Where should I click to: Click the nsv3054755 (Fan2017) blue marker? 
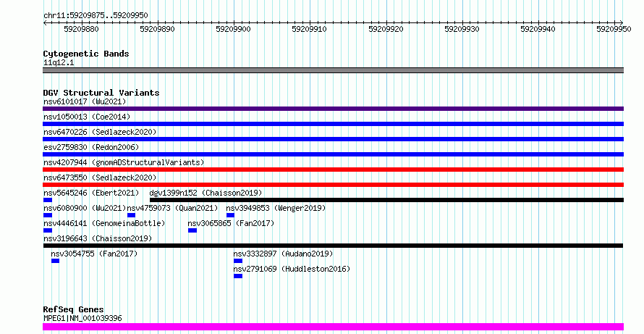(55, 261)
